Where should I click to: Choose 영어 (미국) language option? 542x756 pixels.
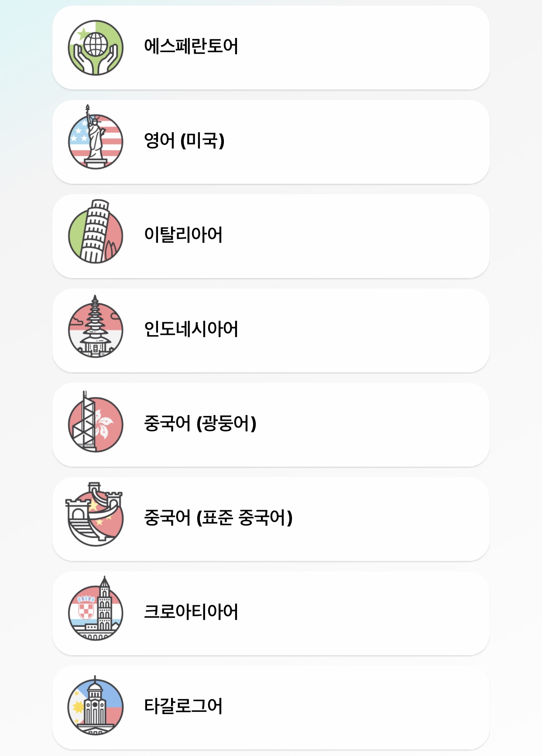184,141
